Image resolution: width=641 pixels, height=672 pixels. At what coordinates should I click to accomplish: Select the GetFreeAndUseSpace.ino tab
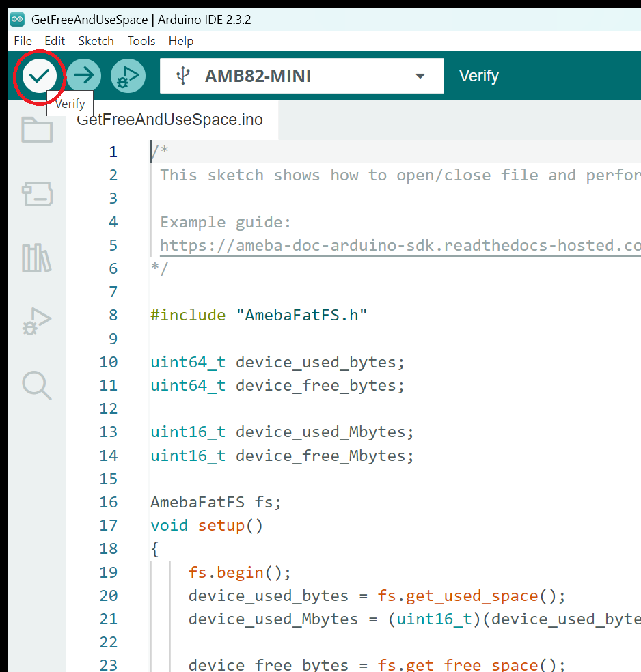(171, 120)
